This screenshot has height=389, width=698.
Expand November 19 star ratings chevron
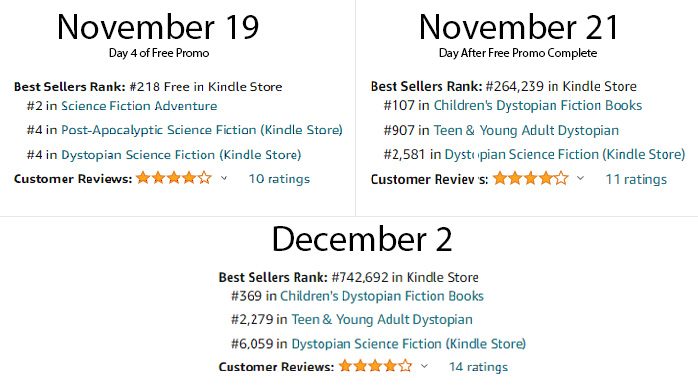pos(224,178)
